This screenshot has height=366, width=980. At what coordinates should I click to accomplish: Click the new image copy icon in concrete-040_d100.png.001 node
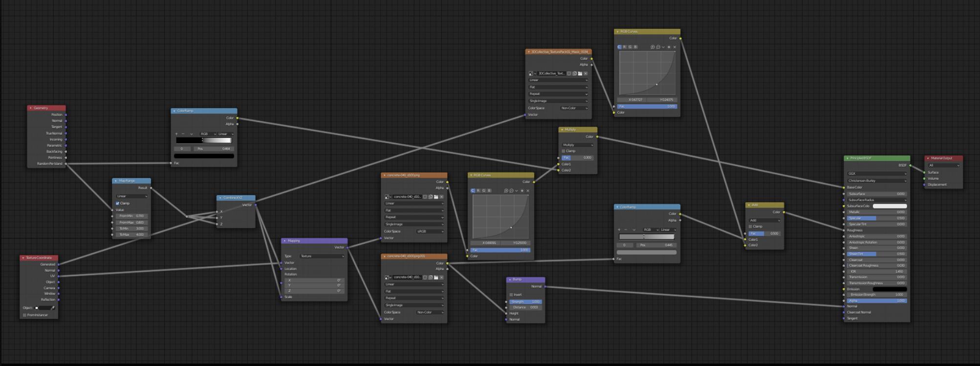tap(431, 277)
